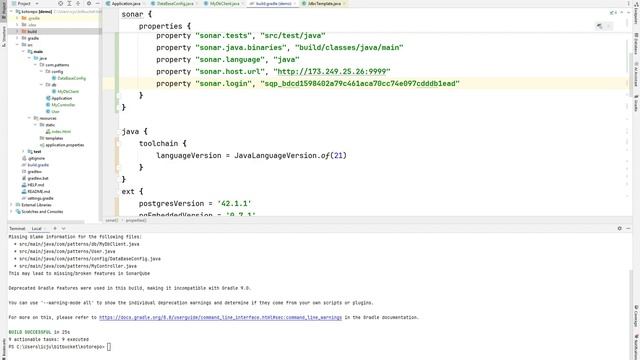Select index.html in the static folder
Image resolution: width=640 pixels, height=360 pixels.
58,131
